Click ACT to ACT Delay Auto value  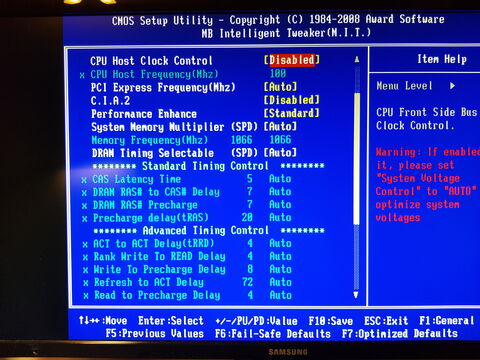[280, 243]
